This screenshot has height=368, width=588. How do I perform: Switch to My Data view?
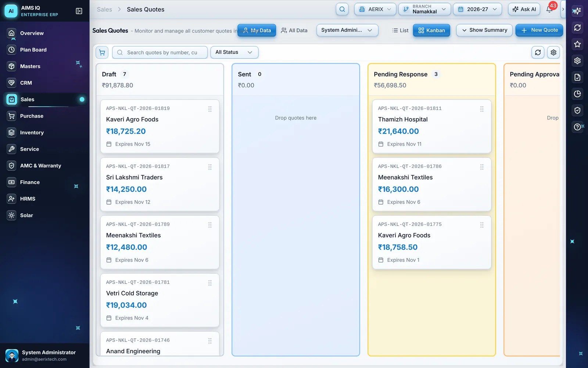pos(257,30)
